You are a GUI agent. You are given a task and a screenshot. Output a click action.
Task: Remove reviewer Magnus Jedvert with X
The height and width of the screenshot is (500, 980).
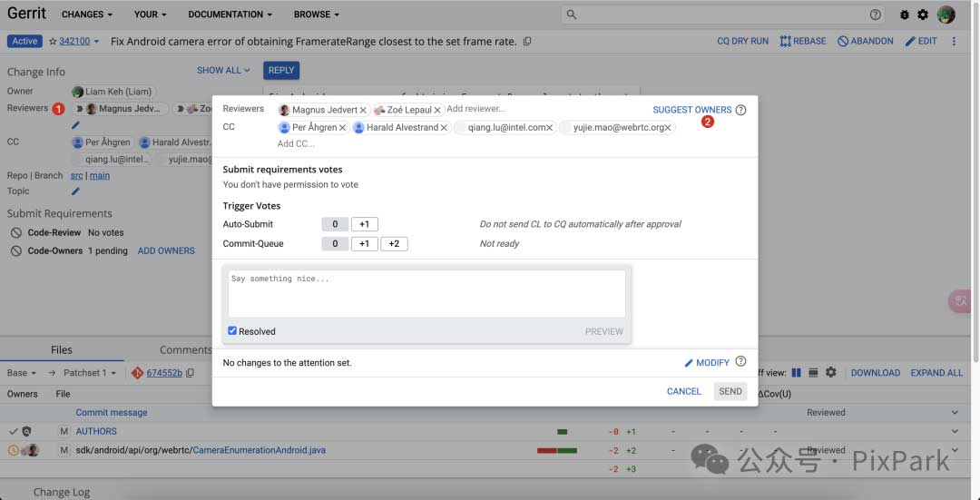coord(363,110)
